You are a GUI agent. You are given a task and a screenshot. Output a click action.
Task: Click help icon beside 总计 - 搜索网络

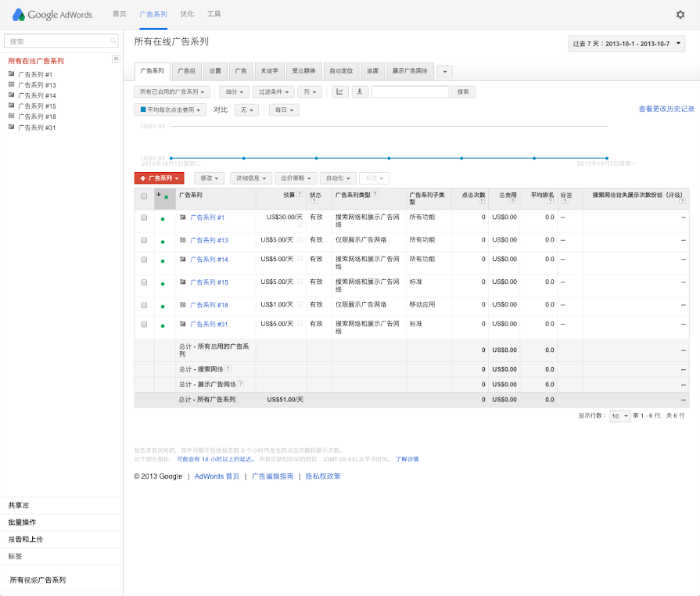pos(228,368)
